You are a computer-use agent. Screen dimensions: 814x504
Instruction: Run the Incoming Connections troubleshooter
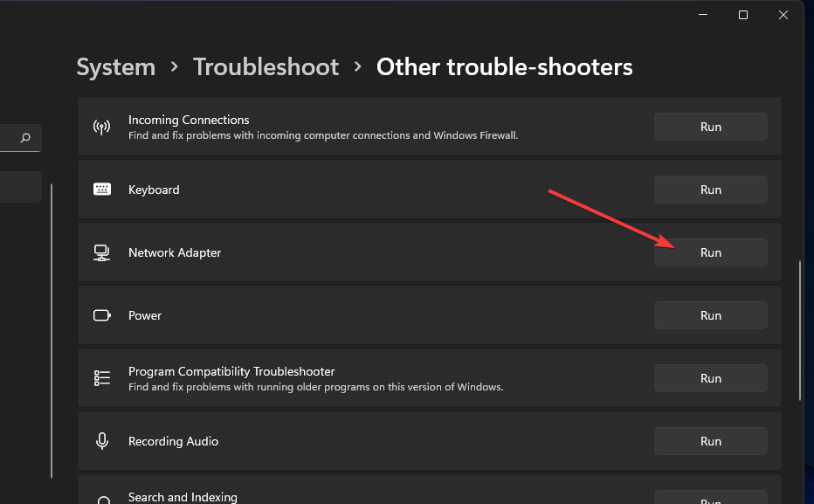[x=710, y=127]
